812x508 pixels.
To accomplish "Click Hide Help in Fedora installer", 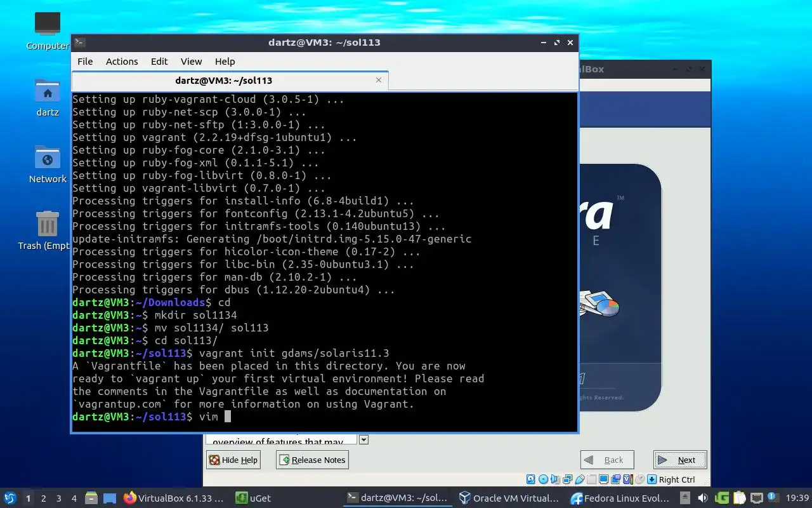I will [233, 460].
